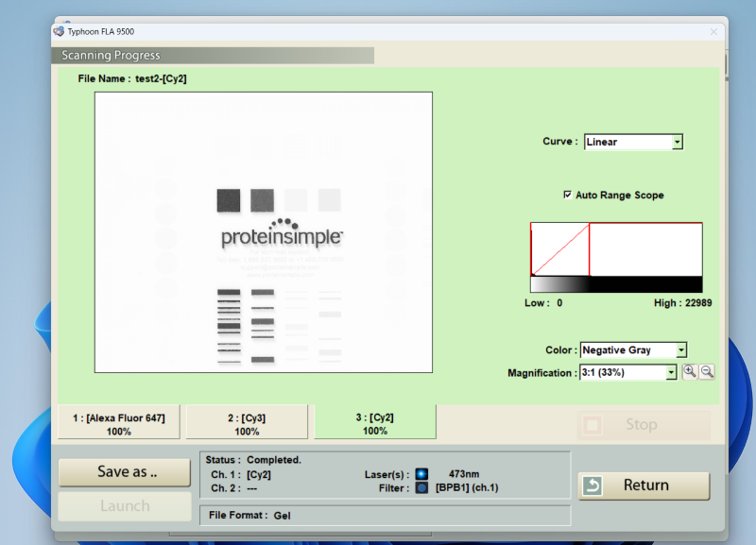Open the Magnification dropdown at 3:1 (33%)
The height and width of the screenshot is (545, 756).
(x=671, y=373)
